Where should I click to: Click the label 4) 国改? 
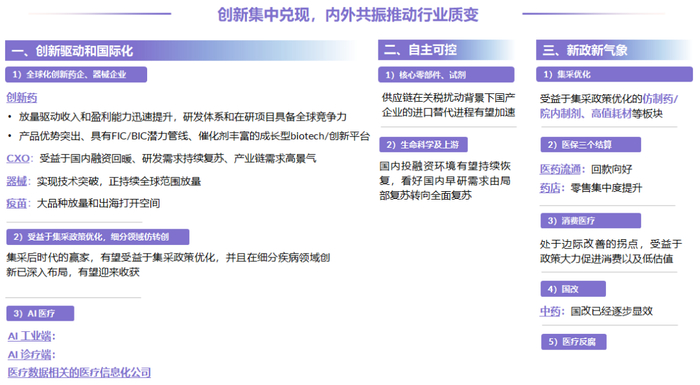pos(573,289)
